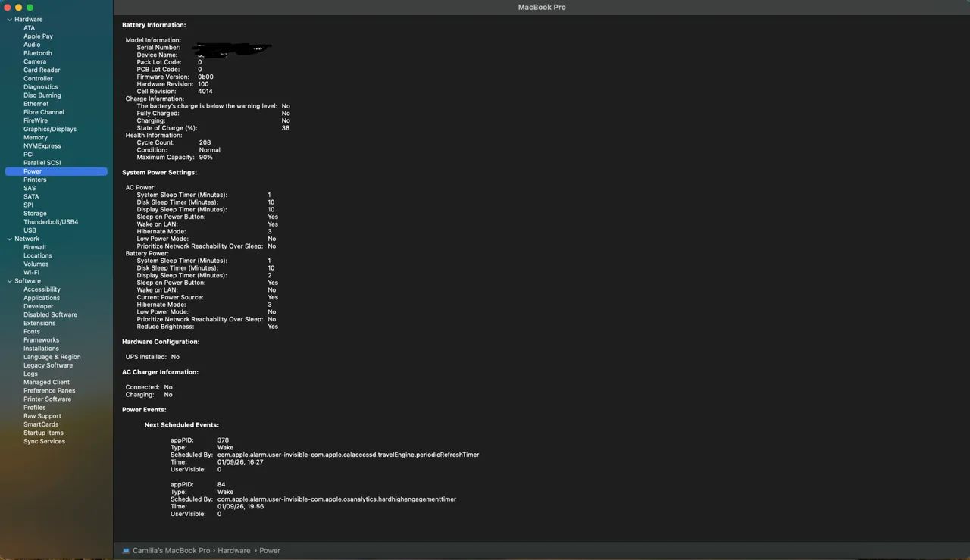Select Memory in the sidebar
Viewport: 970px width, 560px height.
(36, 138)
